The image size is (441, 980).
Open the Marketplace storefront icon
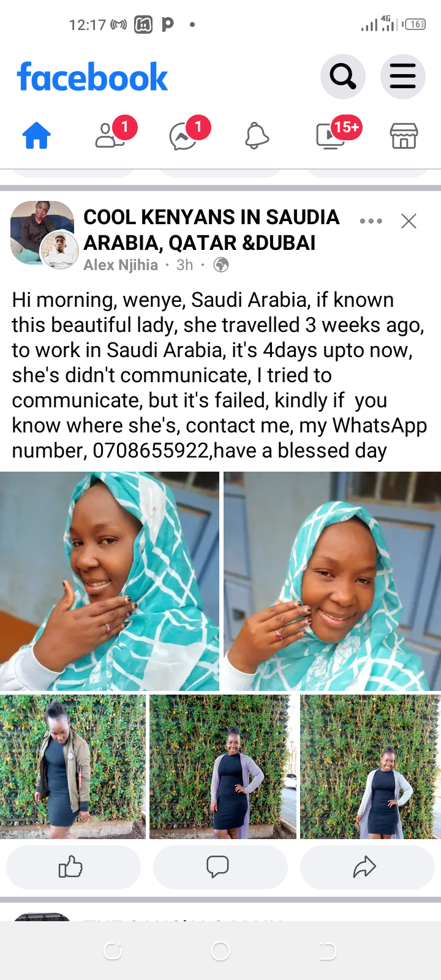404,135
